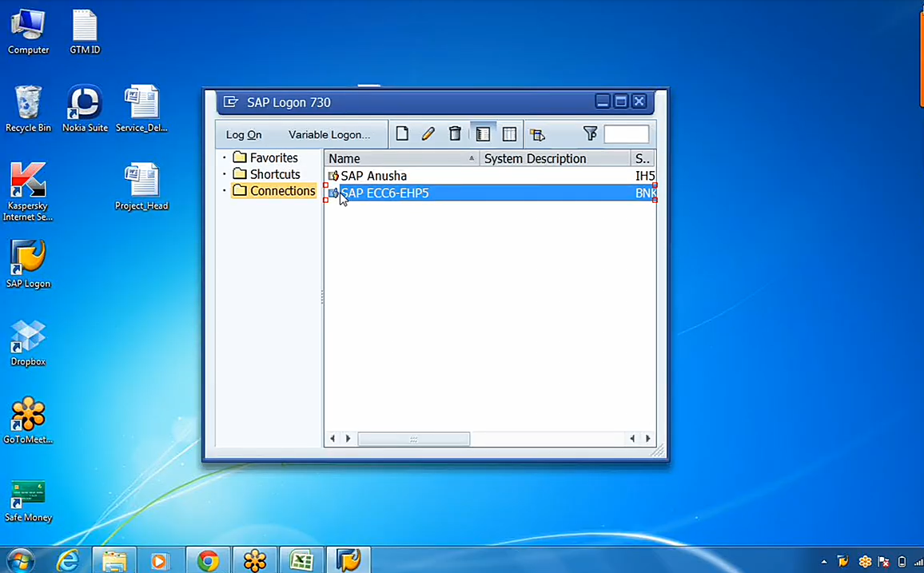
Task: Click the GoToMeeting system tray icon
Action: (865, 562)
